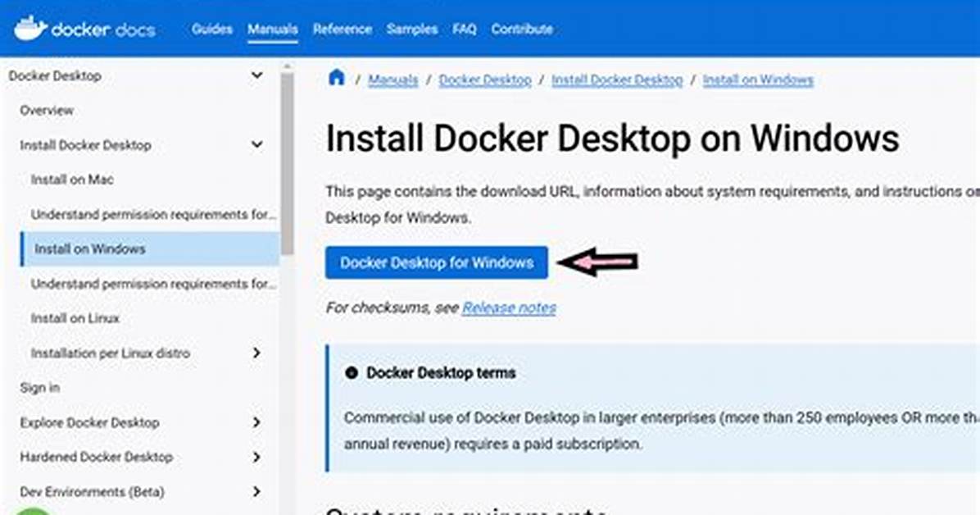
Task: Click Docker Desktop label in sidebar
Action: (55, 75)
